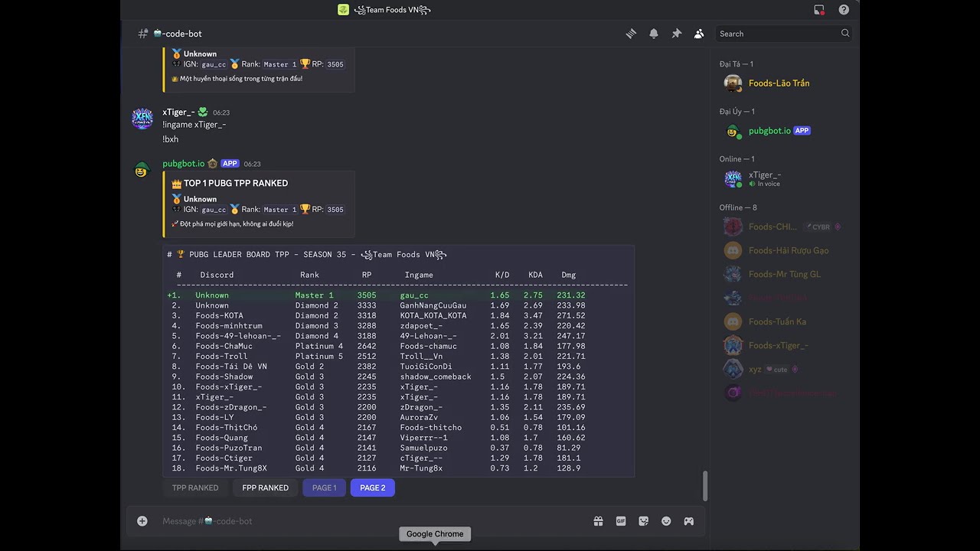Click the Google Chrome dock tooltip label

(x=435, y=534)
